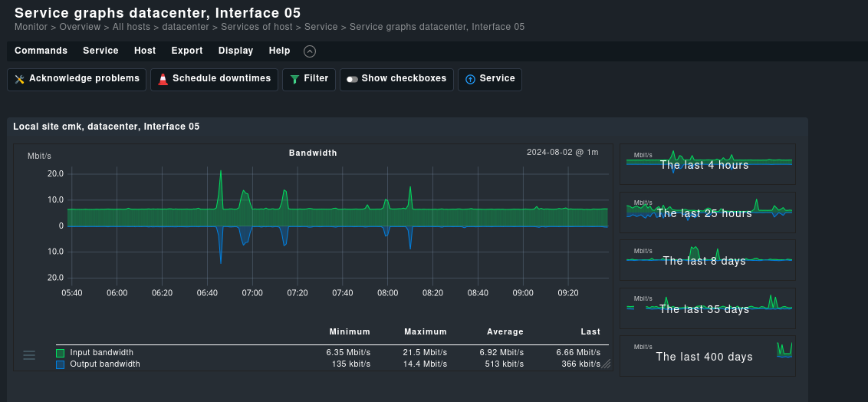Image resolution: width=868 pixels, height=402 pixels.
Task: Go to All hosts breadcrumb link
Action: (x=131, y=27)
